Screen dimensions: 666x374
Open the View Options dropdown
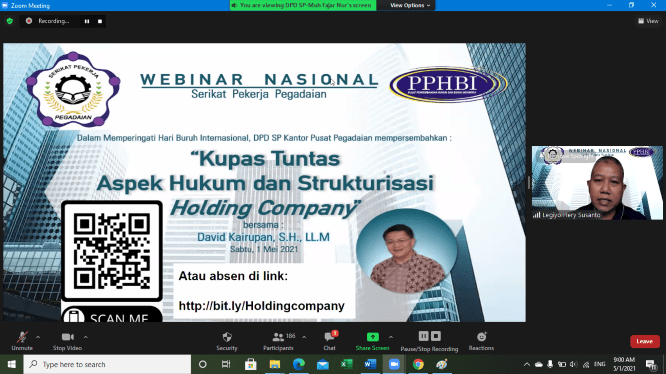(410, 5)
